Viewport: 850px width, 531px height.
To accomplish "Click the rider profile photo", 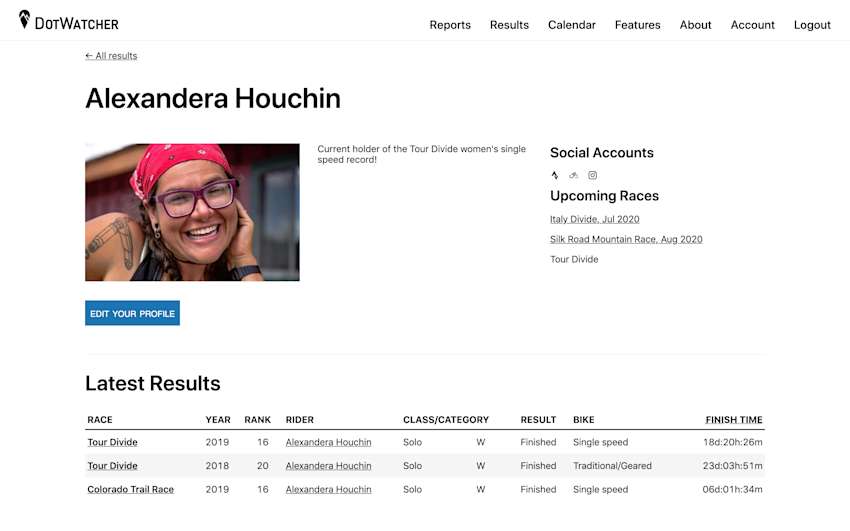I will click(x=192, y=212).
